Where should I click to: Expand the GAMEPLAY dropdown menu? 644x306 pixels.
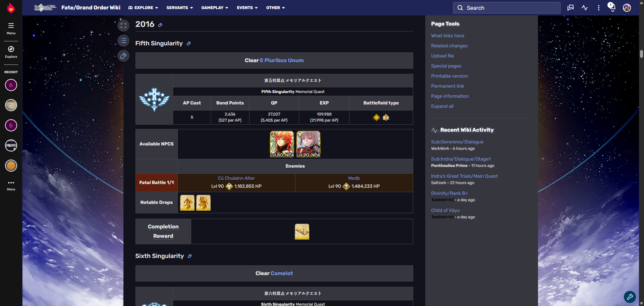[215, 8]
